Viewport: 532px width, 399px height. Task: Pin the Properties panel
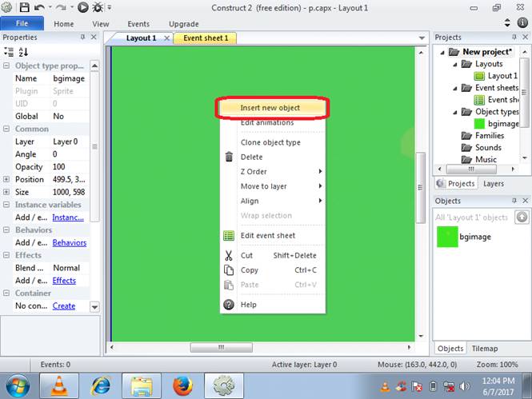point(82,37)
